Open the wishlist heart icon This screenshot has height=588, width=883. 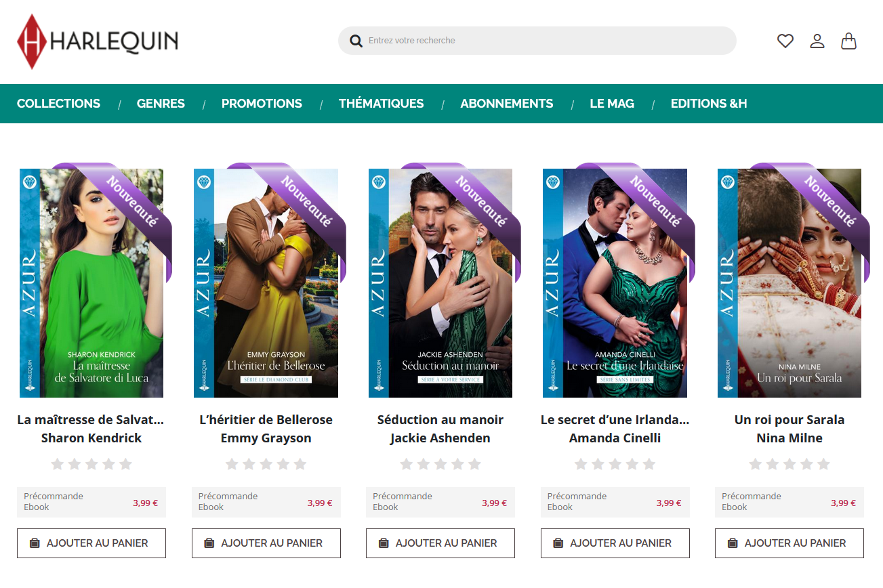pos(785,41)
